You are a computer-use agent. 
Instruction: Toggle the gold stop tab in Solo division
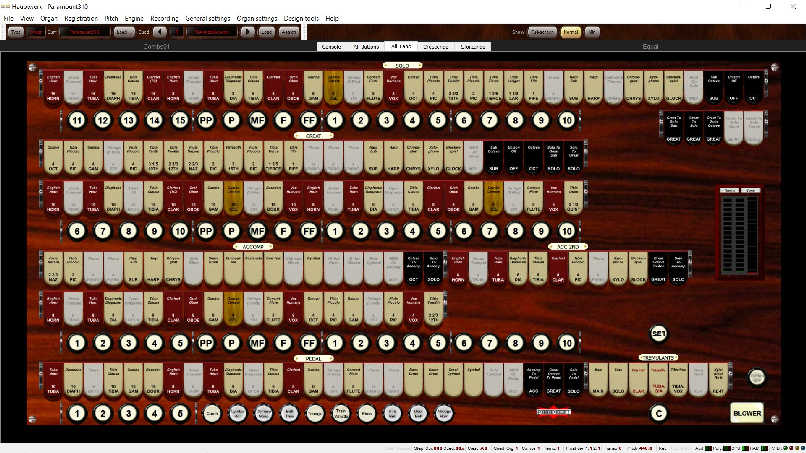333,88
